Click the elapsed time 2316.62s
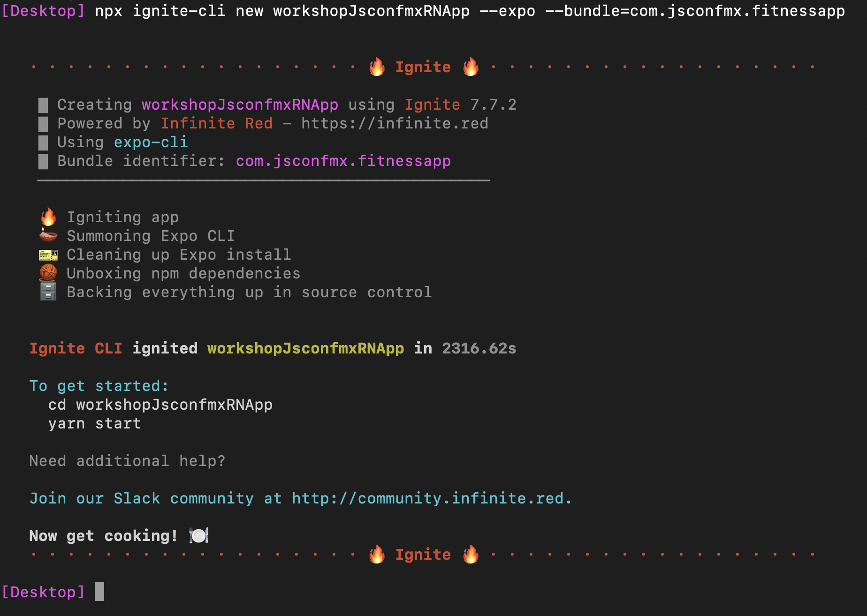 click(479, 348)
